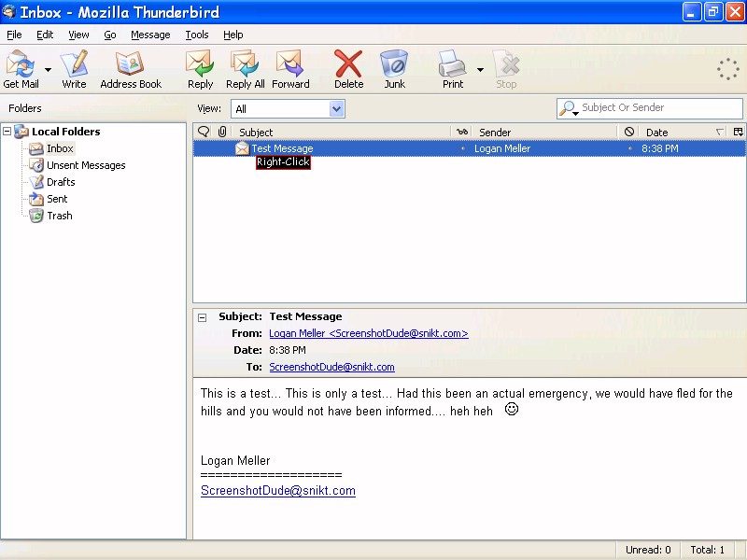Select the Inbox folder
Screen dimensions: 747x560
(x=60, y=148)
